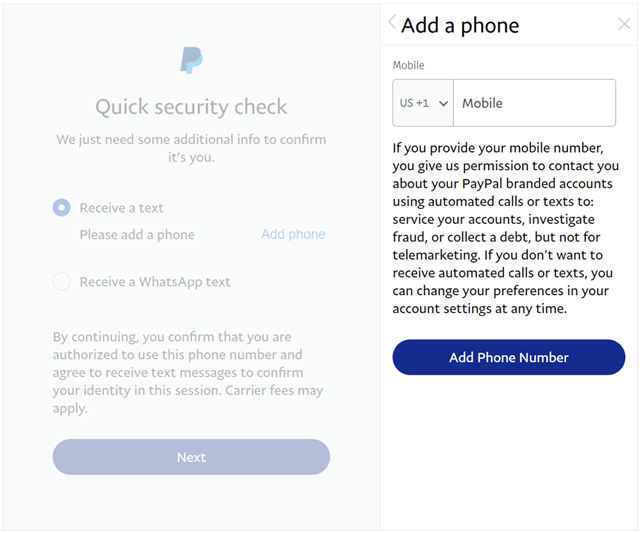Viewport: 640px width, 533px height.
Task: Click the Add a phone heading
Action: pyautogui.click(x=460, y=25)
